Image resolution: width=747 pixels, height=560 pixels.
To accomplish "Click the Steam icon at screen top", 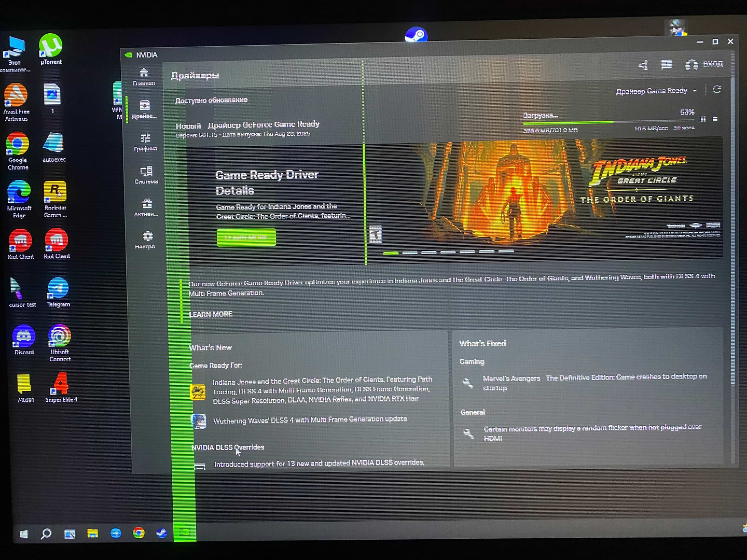I will pyautogui.click(x=416, y=35).
